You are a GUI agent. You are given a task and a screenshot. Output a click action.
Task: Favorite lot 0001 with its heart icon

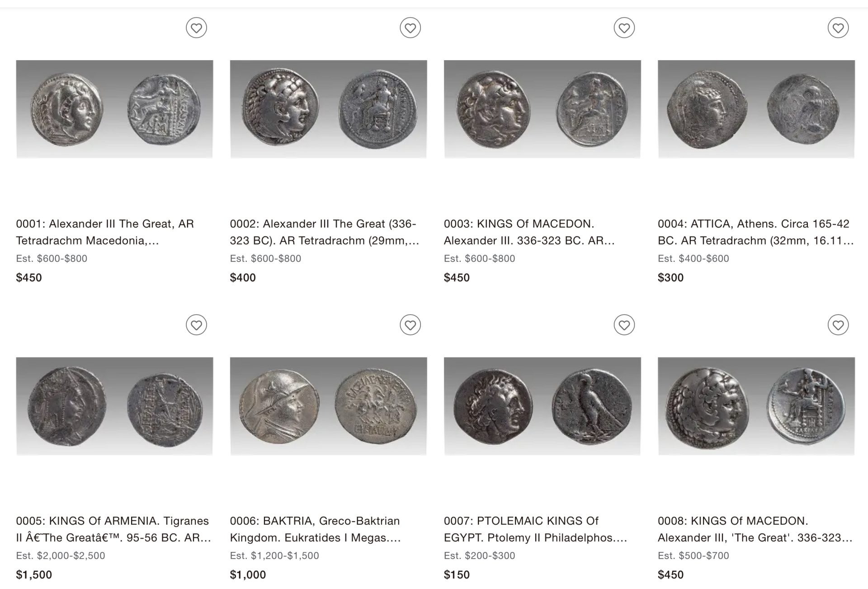pos(196,28)
